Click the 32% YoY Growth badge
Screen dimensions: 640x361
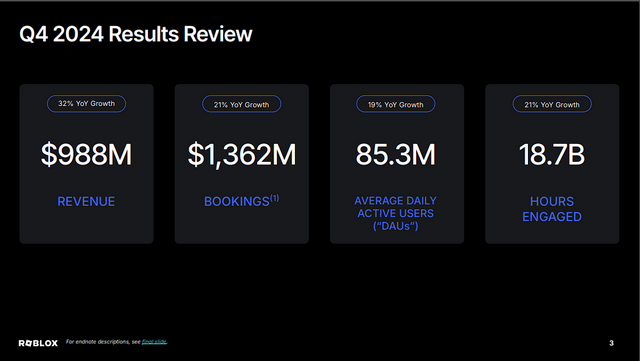(87, 104)
